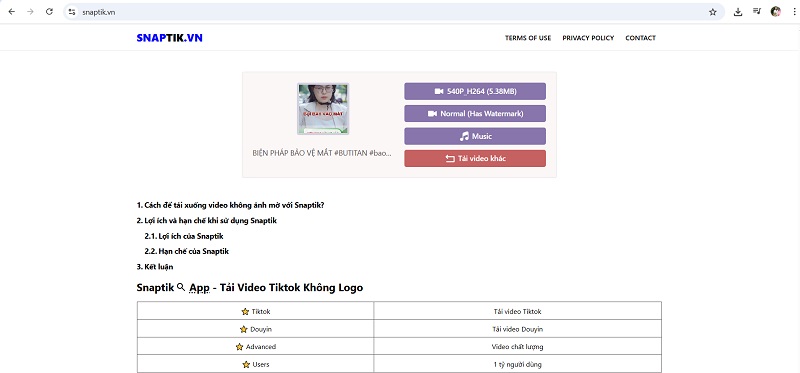
Task: Download the Music audio track
Action: (x=475, y=136)
